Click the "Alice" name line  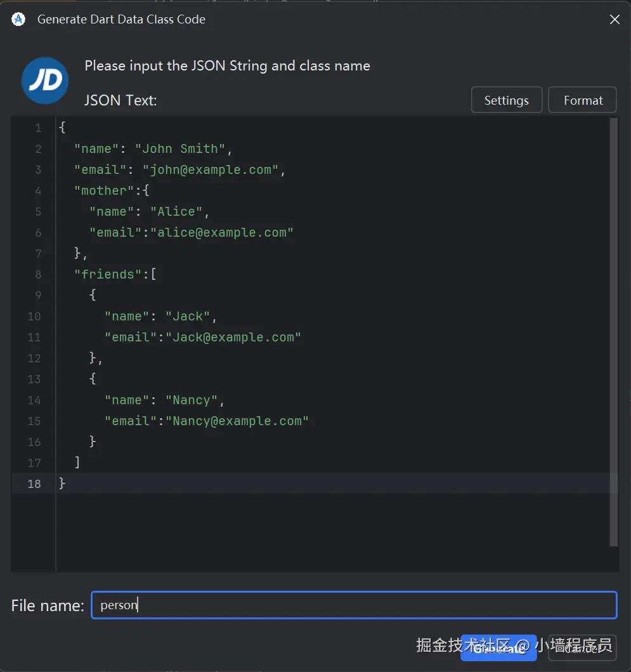tap(149, 212)
